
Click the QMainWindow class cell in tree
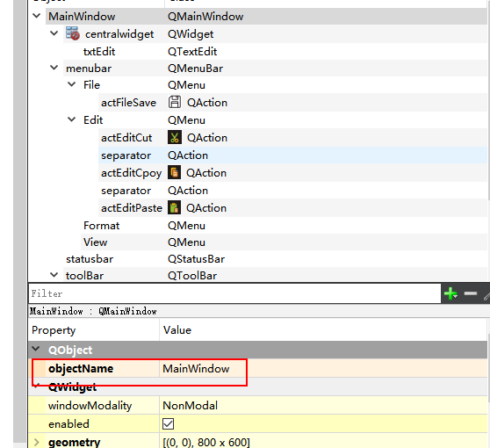pos(205,17)
